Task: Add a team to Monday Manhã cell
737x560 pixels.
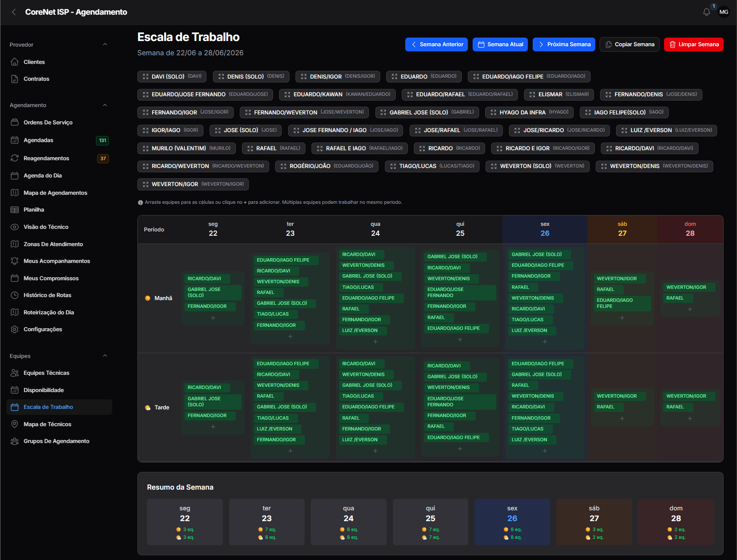Action: tap(213, 318)
